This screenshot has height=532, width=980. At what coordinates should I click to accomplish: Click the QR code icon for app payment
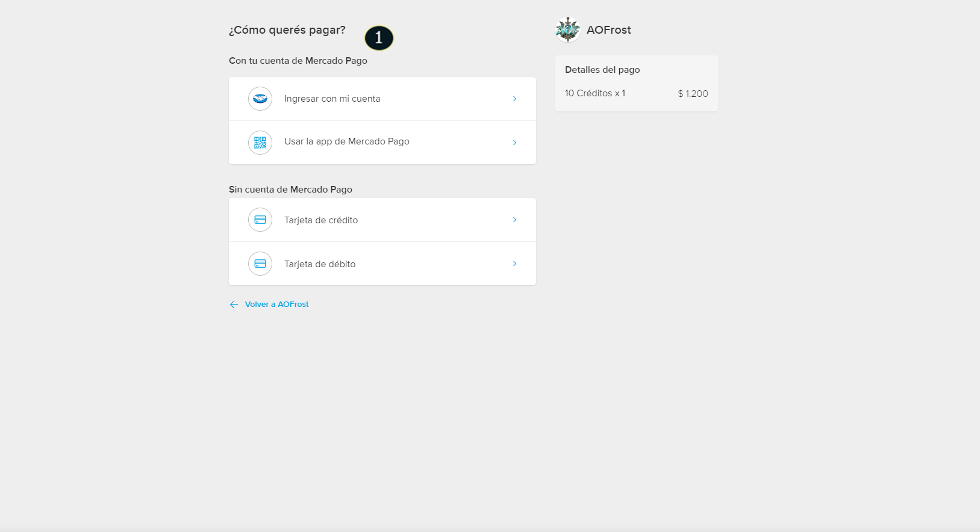pyautogui.click(x=260, y=143)
